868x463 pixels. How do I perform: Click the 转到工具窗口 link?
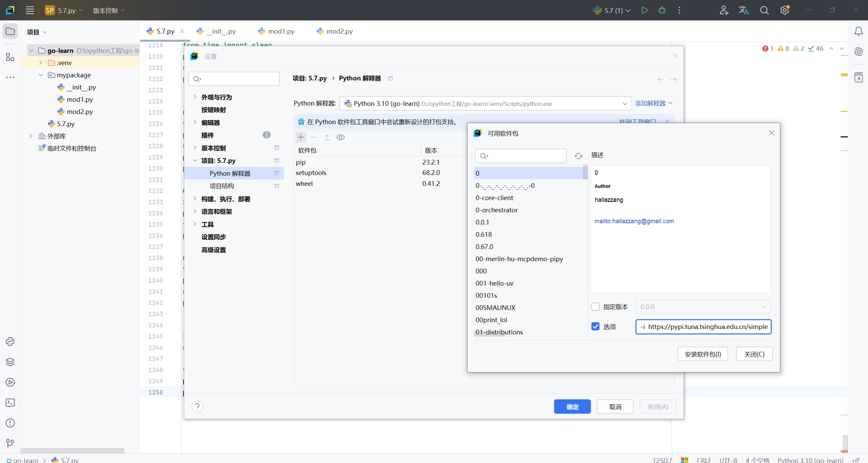(x=638, y=121)
